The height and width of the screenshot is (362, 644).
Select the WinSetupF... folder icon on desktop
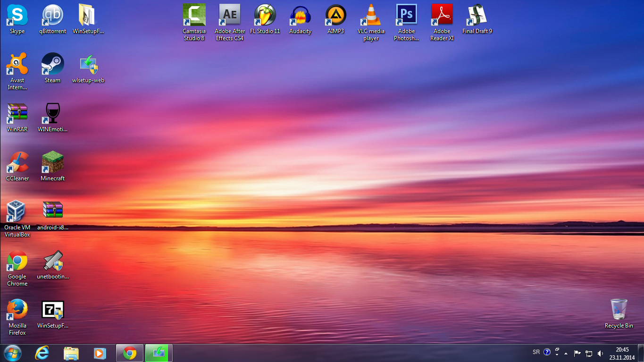(88, 19)
